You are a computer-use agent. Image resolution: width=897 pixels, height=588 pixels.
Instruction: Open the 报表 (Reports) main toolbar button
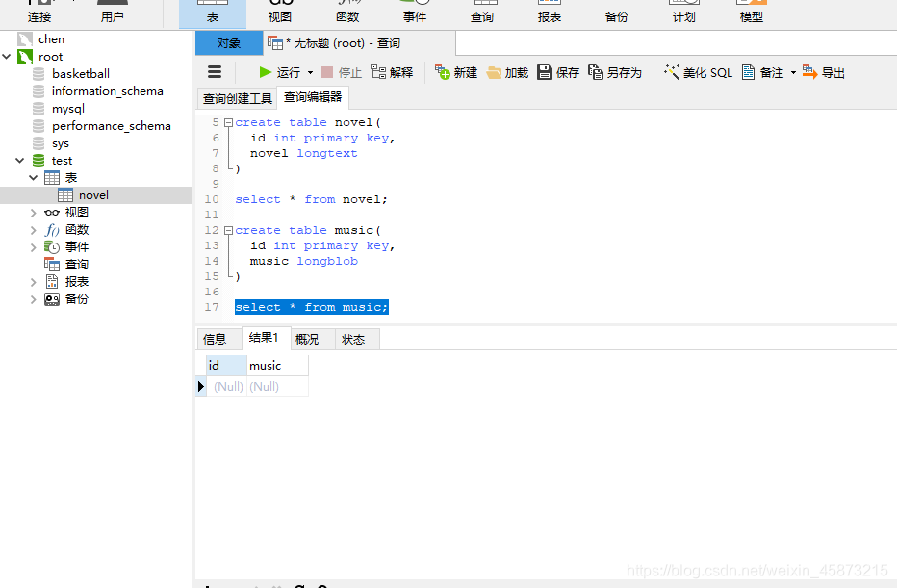pos(550,13)
